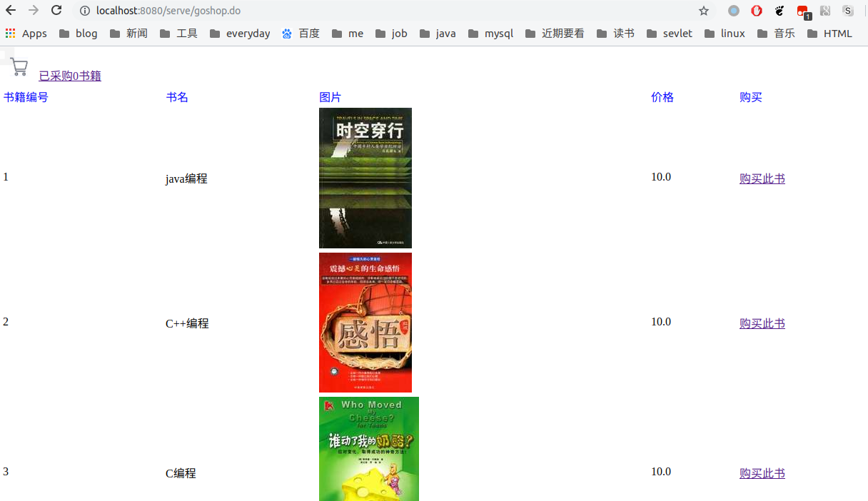The width and height of the screenshot is (868, 501).
Task: Open the mysql bookmark folder
Action: (490, 34)
